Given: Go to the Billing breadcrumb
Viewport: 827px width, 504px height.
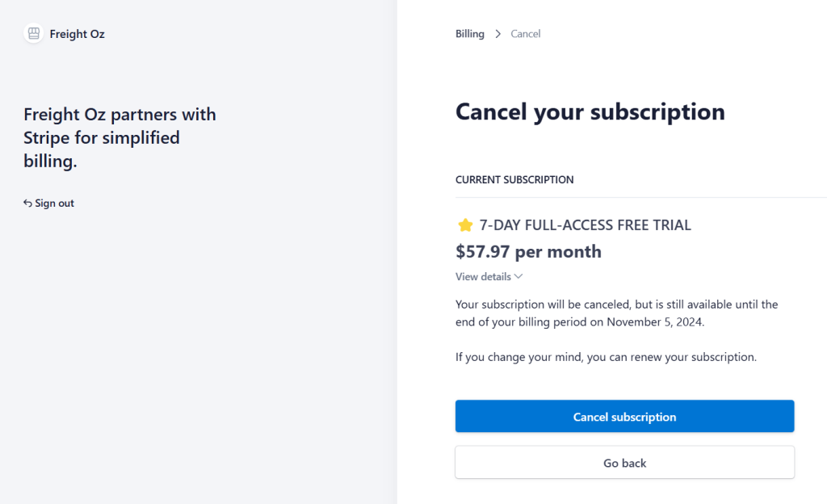Looking at the screenshot, I should 470,34.
